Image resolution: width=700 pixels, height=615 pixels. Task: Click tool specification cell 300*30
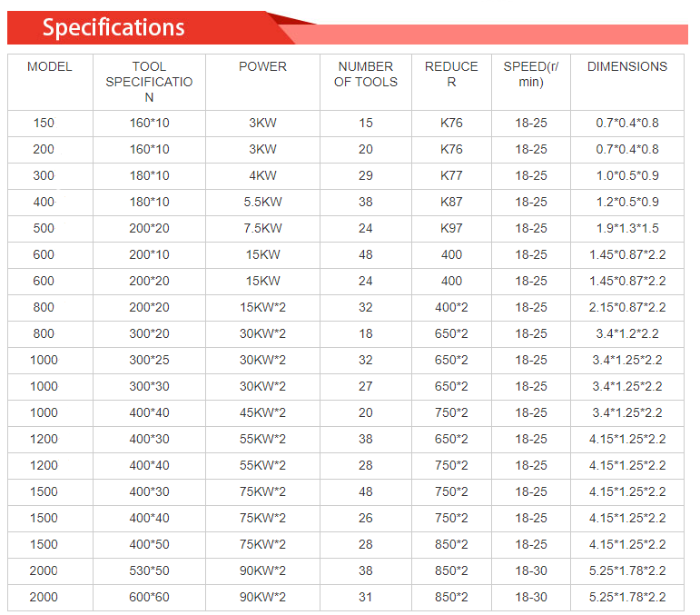coord(149,386)
